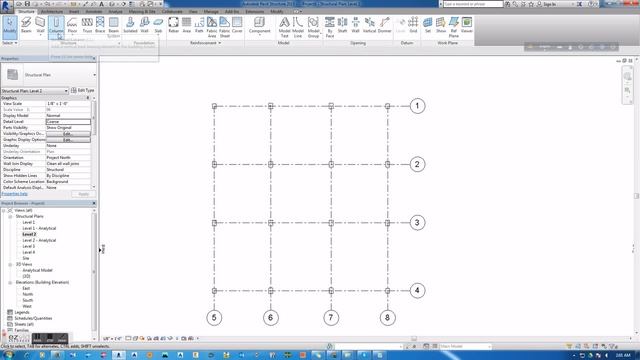Select the Fabric Sheet tool
The image size is (640, 360).
[x=224, y=27]
